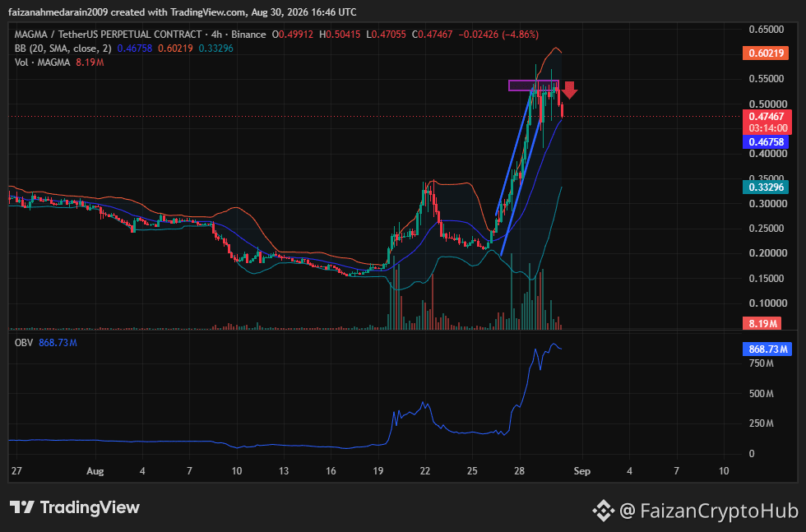
Task: Click the 0.20000 price axis label
Action: 768,253
